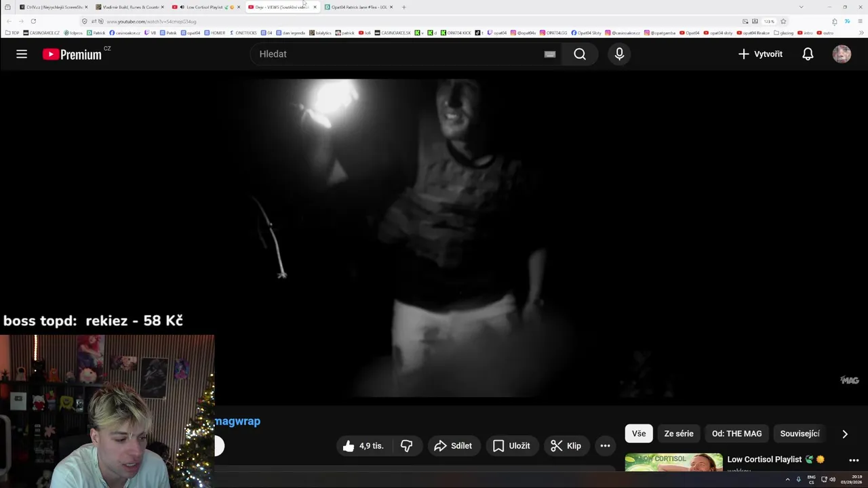Open the page zoom level indicator
The width and height of the screenshot is (868, 488).
pyautogui.click(x=769, y=21)
